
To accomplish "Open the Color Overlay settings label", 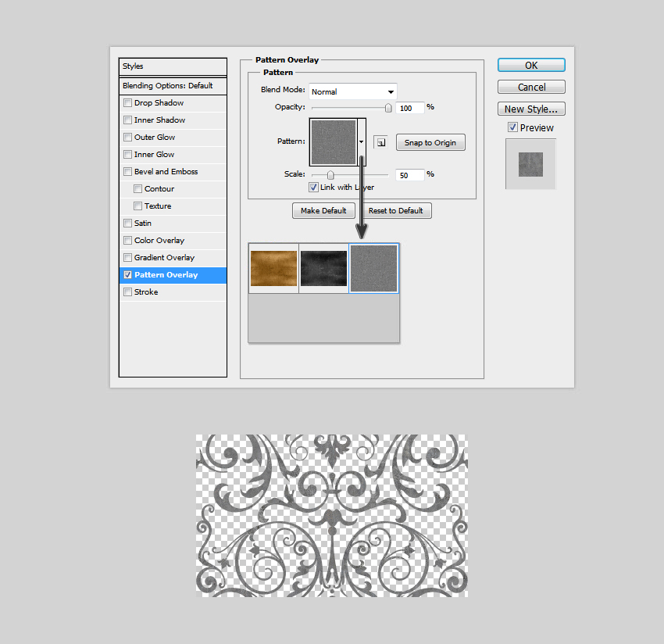I will [x=159, y=240].
